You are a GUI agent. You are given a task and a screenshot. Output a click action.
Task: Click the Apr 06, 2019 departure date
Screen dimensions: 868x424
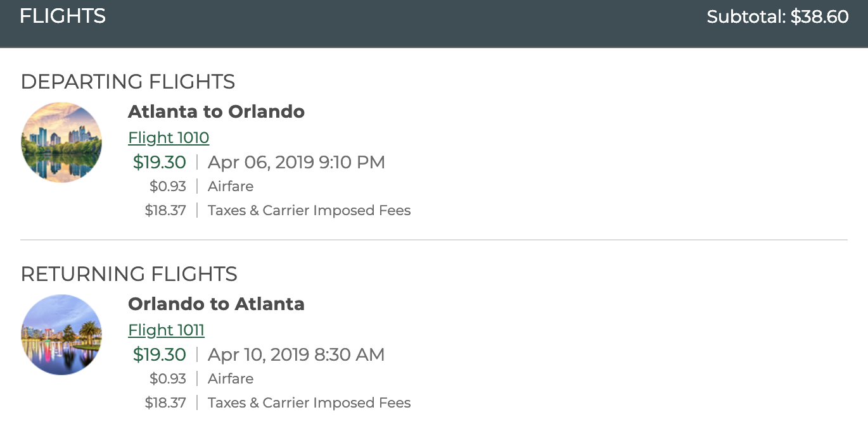coord(296,162)
